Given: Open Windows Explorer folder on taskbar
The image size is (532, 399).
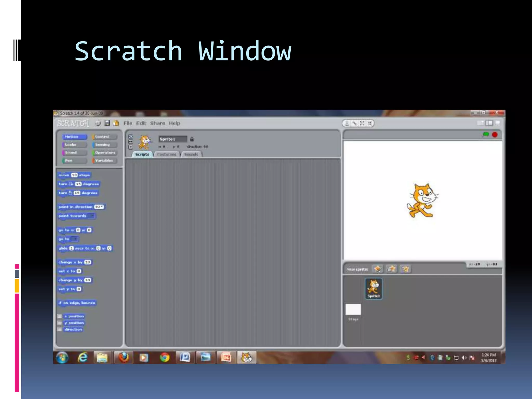Looking at the screenshot, I should pyautogui.click(x=102, y=357).
